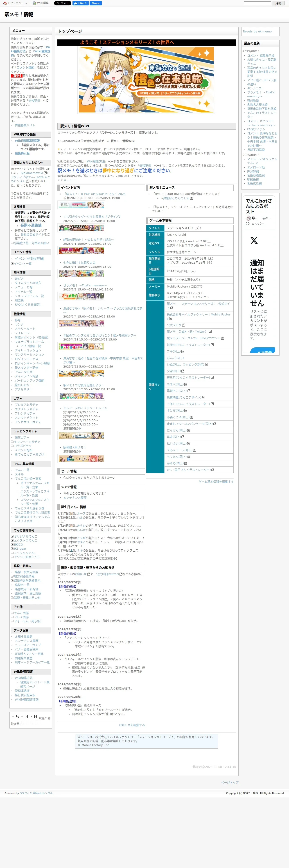Image resolution: width=289 pixels, height=868 pixels.
Task: Open the Wiki編集方法 sidebar link
Action: (x=24, y=678)
